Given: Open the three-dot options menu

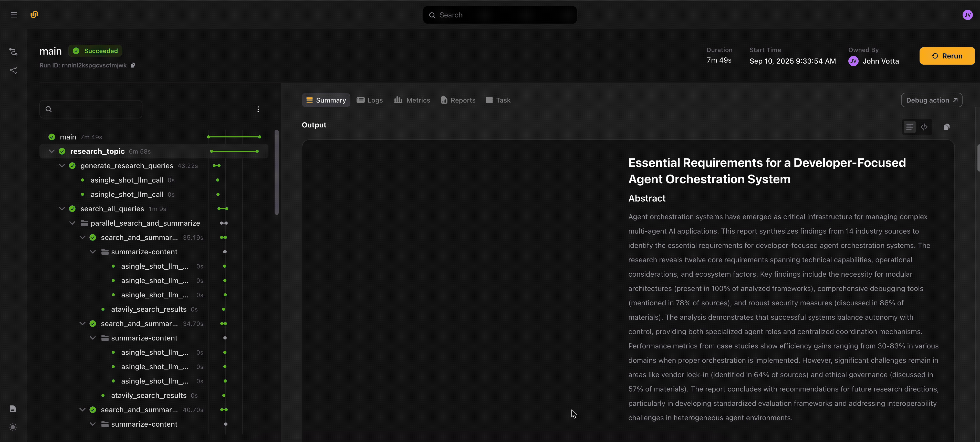Looking at the screenshot, I should [x=258, y=109].
